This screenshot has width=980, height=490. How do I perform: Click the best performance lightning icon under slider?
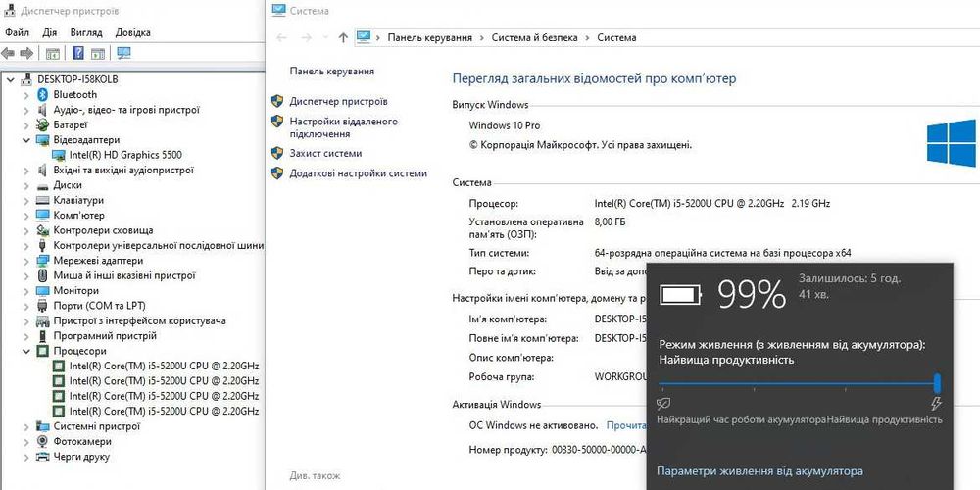[x=936, y=403]
